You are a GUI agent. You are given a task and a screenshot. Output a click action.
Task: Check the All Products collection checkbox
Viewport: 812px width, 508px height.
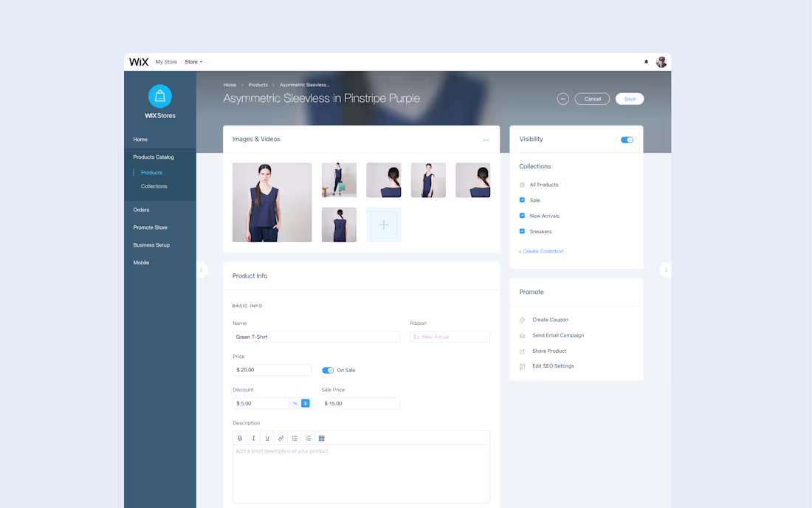pos(521,185)
